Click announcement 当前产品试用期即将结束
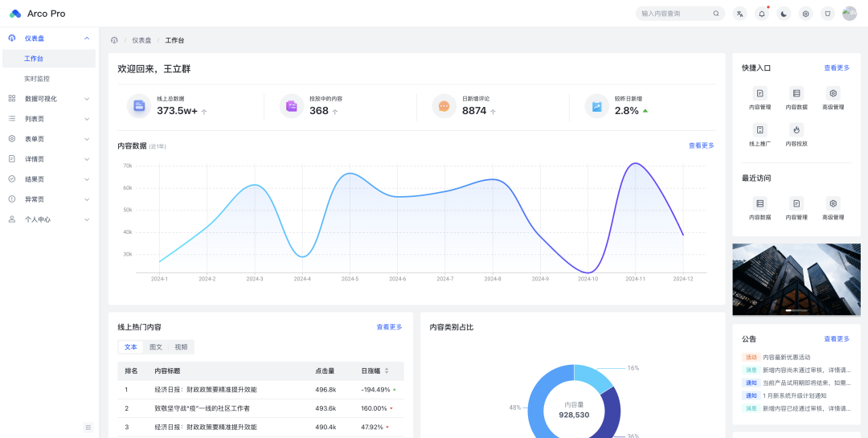The width and height of the screenshot is (868, 438). [806, 383]
